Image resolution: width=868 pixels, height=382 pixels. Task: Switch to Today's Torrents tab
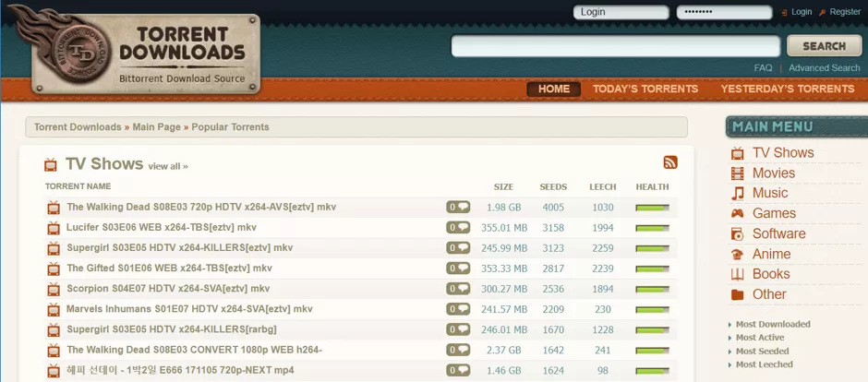click(x=645, y=90)
